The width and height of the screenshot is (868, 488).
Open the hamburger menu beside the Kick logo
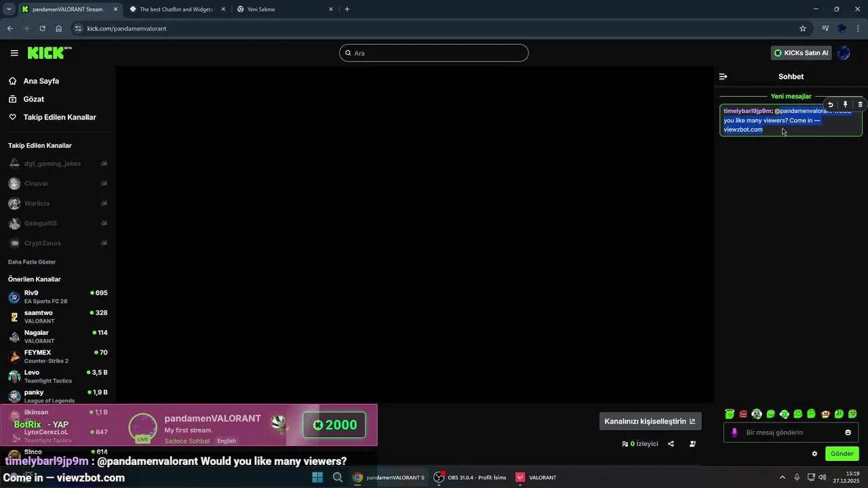(14, 53)
